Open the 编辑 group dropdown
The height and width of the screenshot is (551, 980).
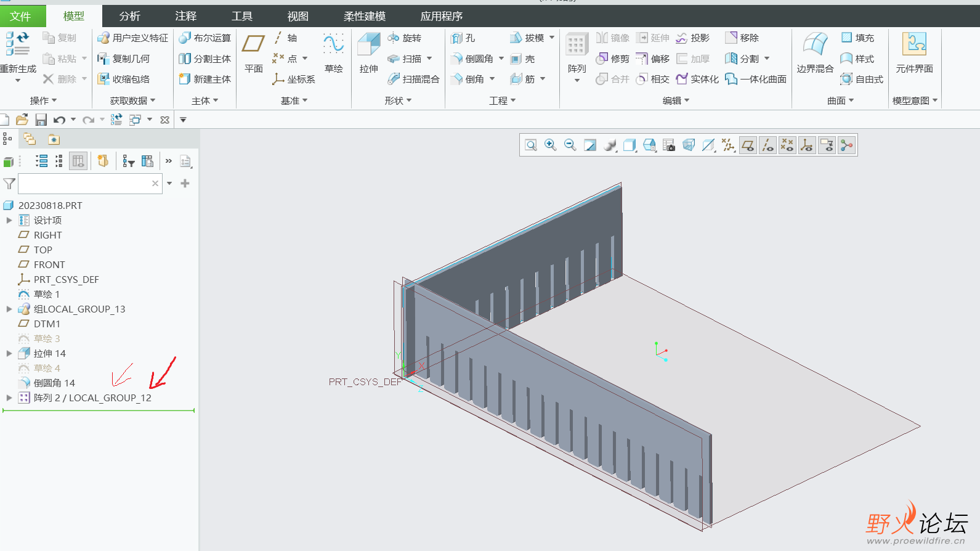(x=676, y=100)
